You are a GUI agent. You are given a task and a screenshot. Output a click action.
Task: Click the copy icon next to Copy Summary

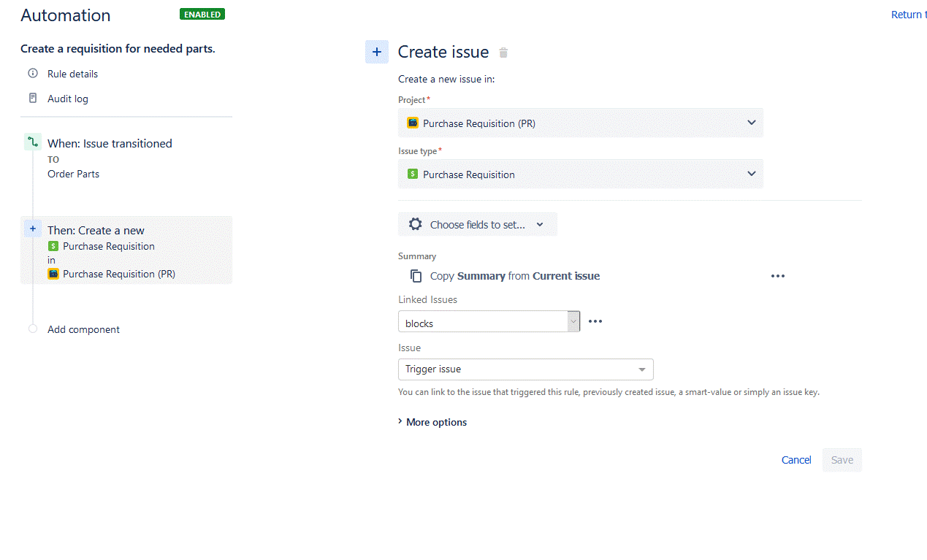click(416, 276)
